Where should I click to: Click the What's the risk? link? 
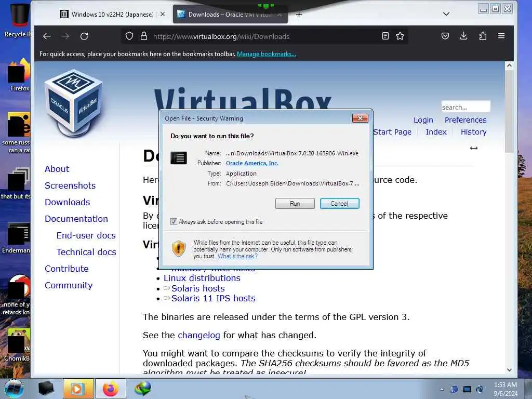coord(237,256)
